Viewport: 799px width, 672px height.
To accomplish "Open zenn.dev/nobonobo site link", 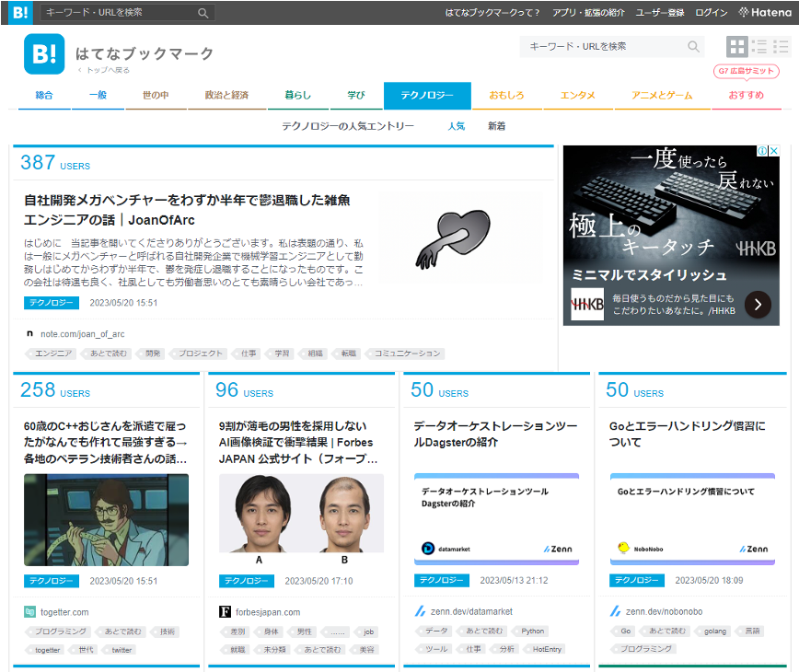I will (x=664, y=611).
